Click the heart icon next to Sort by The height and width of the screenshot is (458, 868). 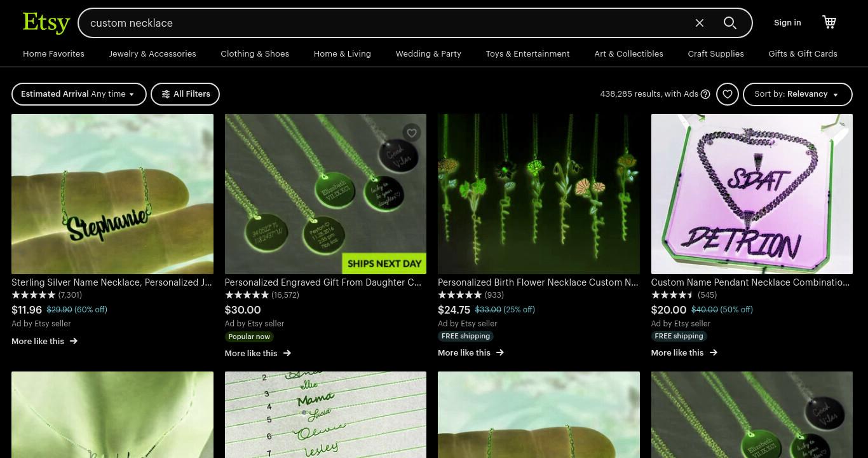[x=728, y=94]
